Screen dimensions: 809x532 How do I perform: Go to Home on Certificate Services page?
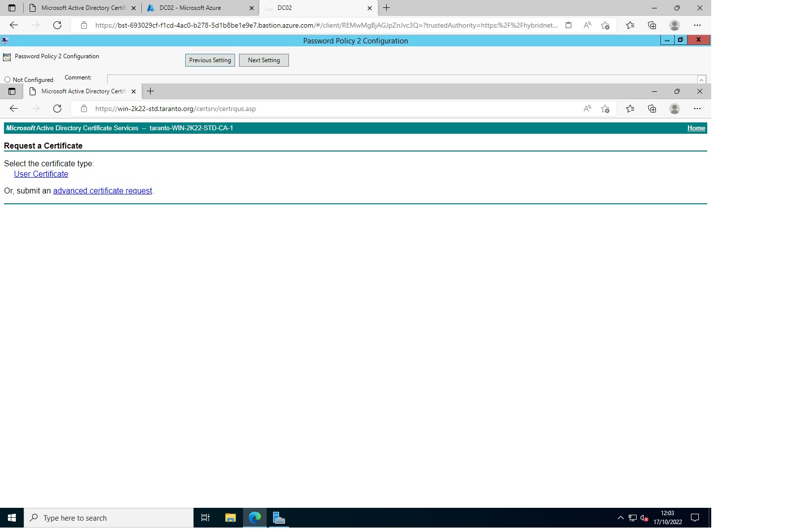[696, 128]
